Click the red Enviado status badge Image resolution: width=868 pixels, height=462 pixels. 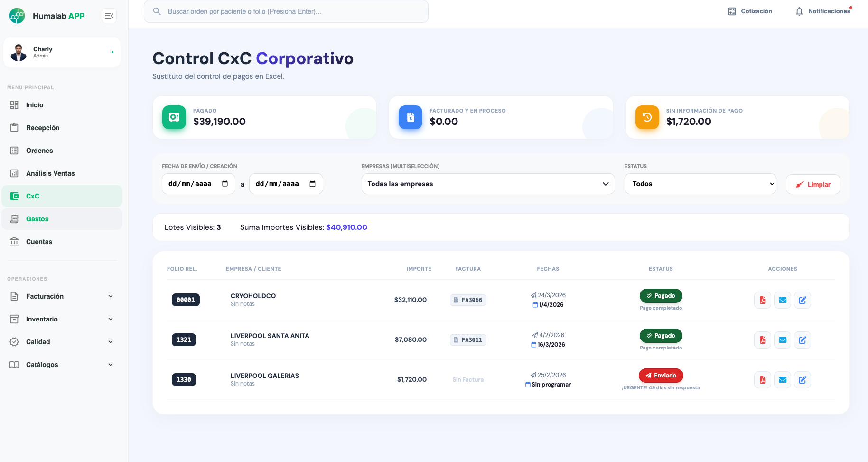tap(661, 376)
